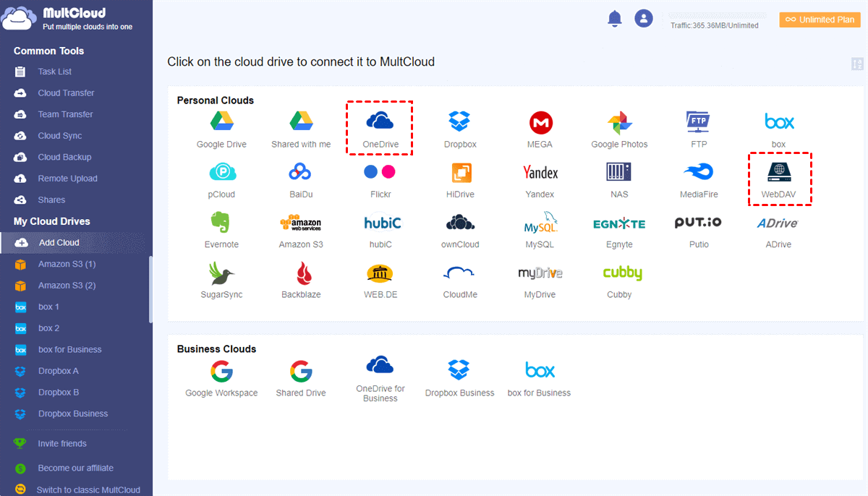Choose the pCloud icon

(x=221, y=172)
